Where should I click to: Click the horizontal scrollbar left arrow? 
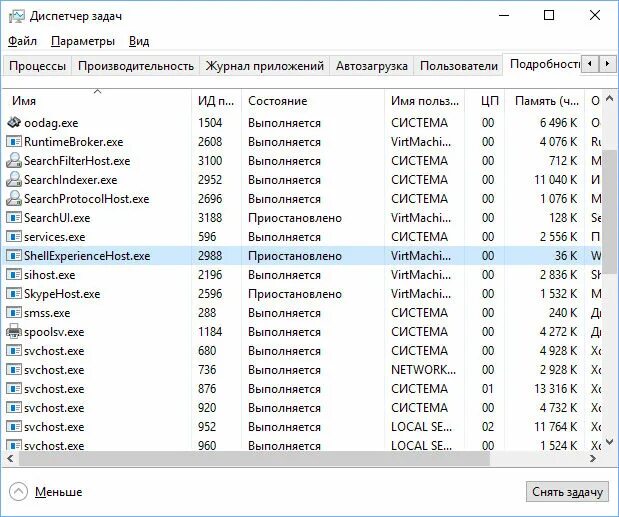[10, 458]
